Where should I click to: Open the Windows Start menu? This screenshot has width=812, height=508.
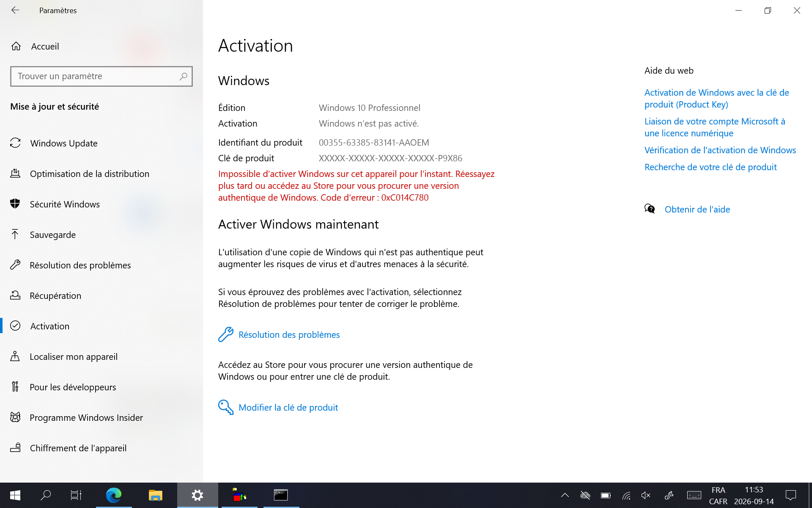coord(15,495)
